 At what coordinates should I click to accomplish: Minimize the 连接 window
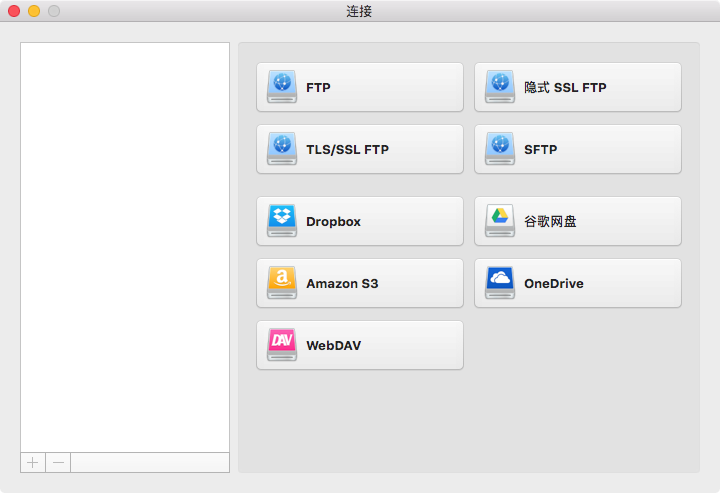pos(34,11)
